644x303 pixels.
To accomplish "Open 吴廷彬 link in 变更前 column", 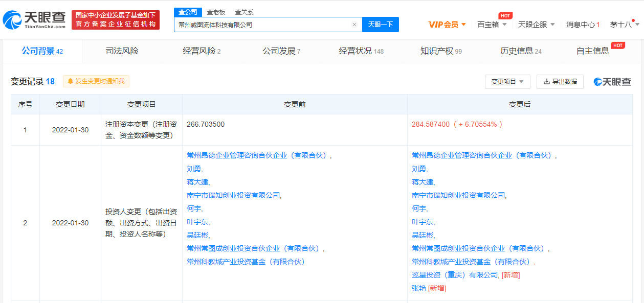I will pos(197,235).
